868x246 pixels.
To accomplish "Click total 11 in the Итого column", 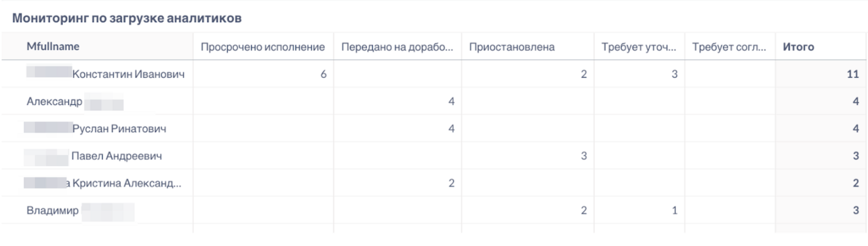I will click(853, 74).
